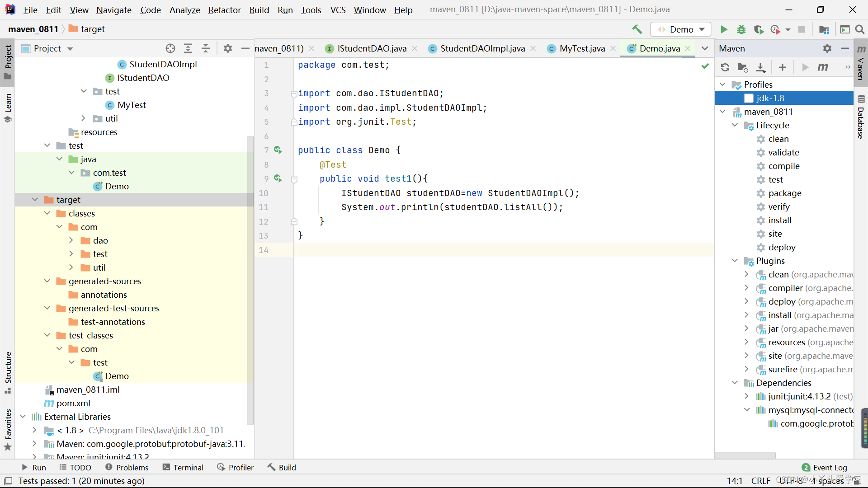Hide the Maven tool window
Viewport: 868px width, 488px height.
845,48
